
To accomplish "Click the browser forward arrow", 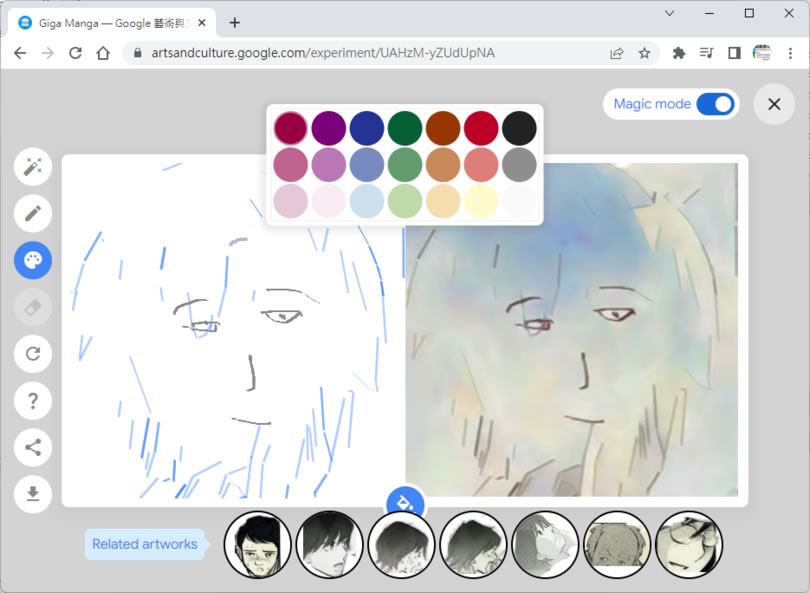I will pyautogui.click(x=48, y=53).
